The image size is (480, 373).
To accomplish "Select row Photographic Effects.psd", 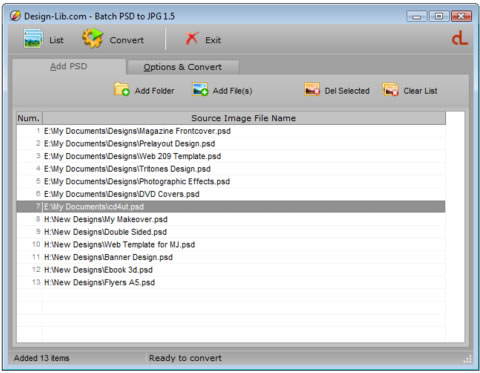I will click(x=231, y=181).
